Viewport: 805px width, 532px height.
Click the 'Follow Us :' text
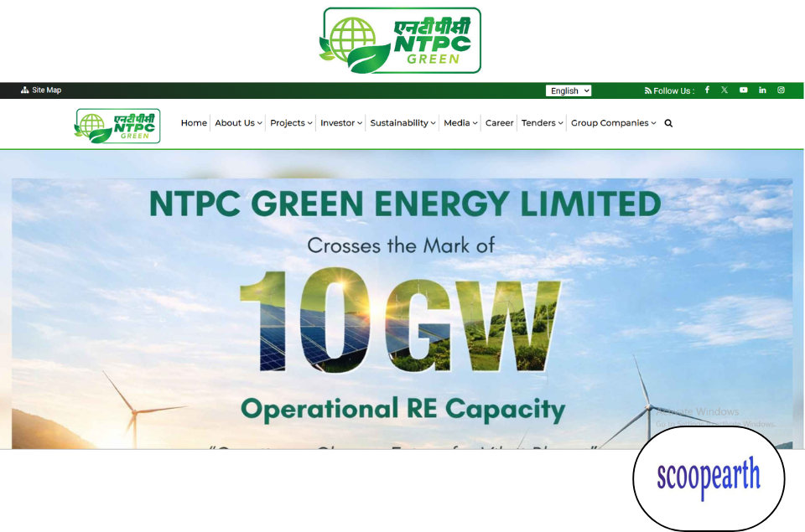[x=673, y=90]
